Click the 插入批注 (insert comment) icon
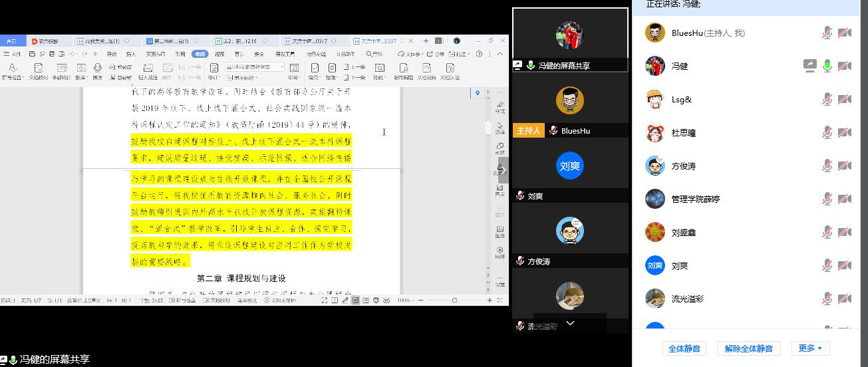This screenshot has width=868, height=367. [148, 68]
